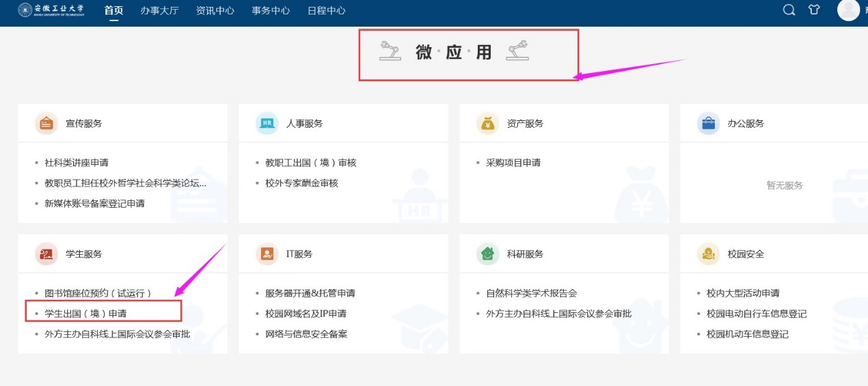Click the 学生服务 category icon

click(46, 254)
